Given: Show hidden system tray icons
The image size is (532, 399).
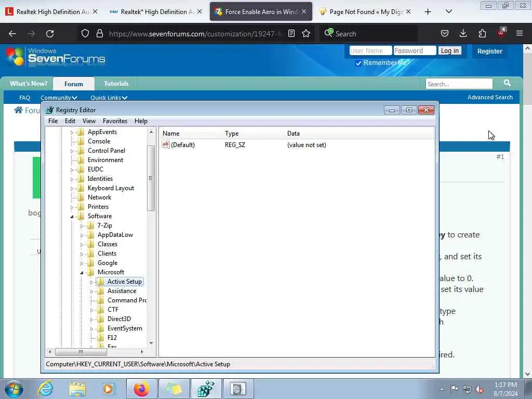Looking at the screenshot, I should [x=442, y=389].
